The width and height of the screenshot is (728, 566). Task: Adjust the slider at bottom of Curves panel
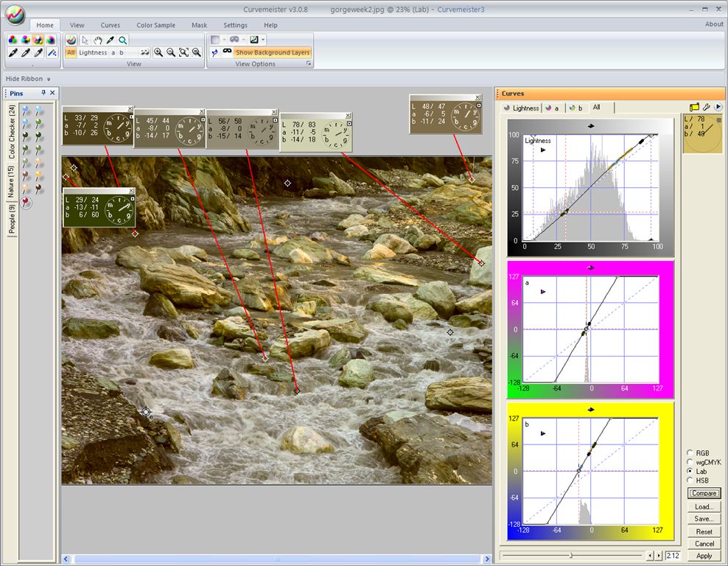(x=570, y=555)
